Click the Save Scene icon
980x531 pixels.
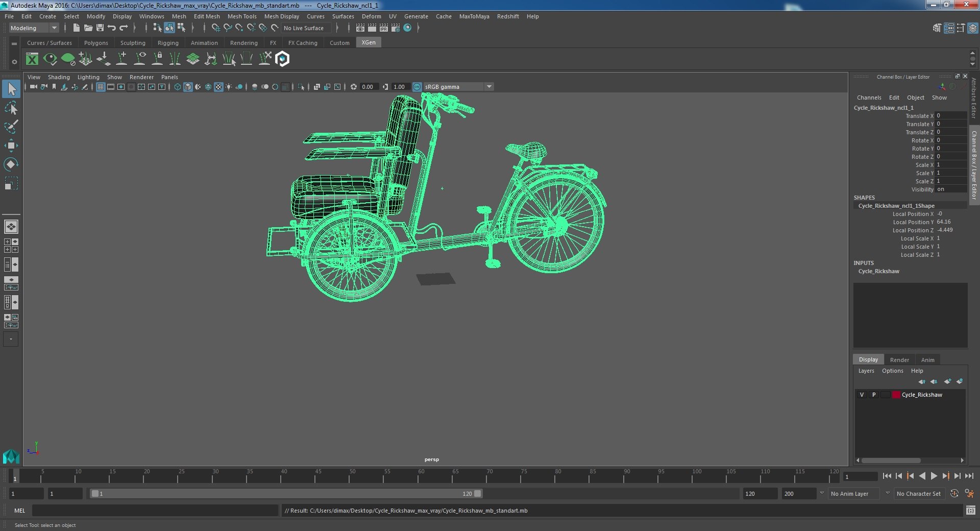point(100,28)
